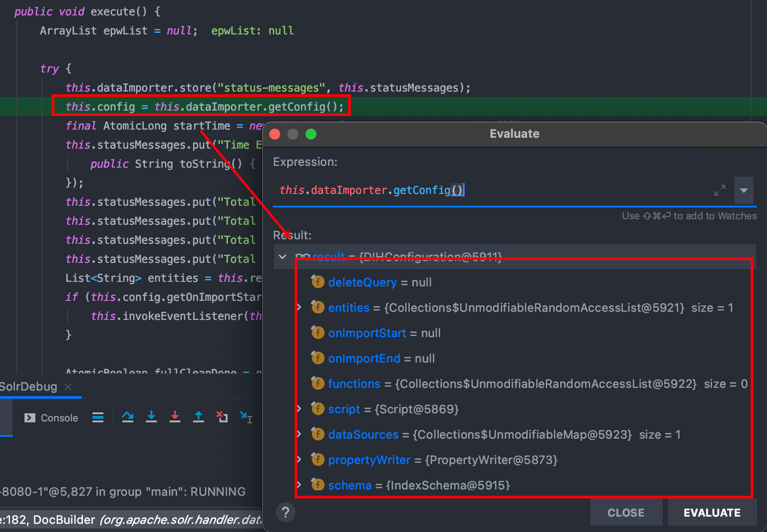This screenshot has width=767, height=532.
Task: Click the Step Into debugger icon
Action: (151, 417)
